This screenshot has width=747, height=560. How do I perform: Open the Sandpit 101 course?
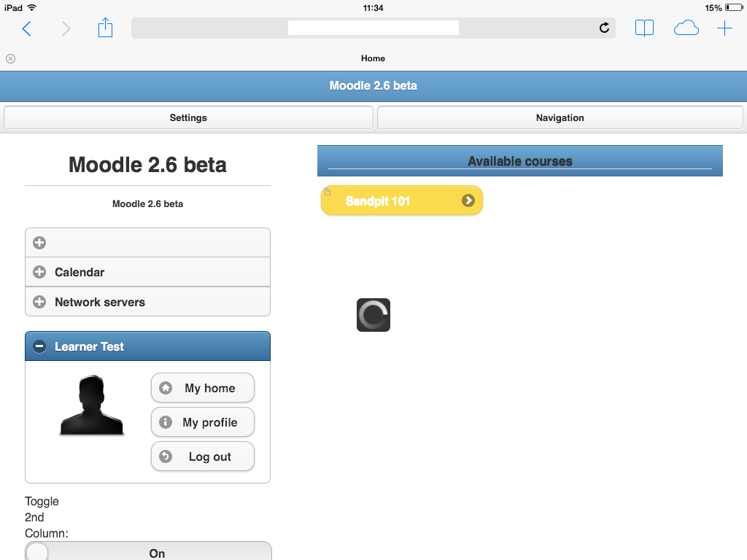click(402, 201)
